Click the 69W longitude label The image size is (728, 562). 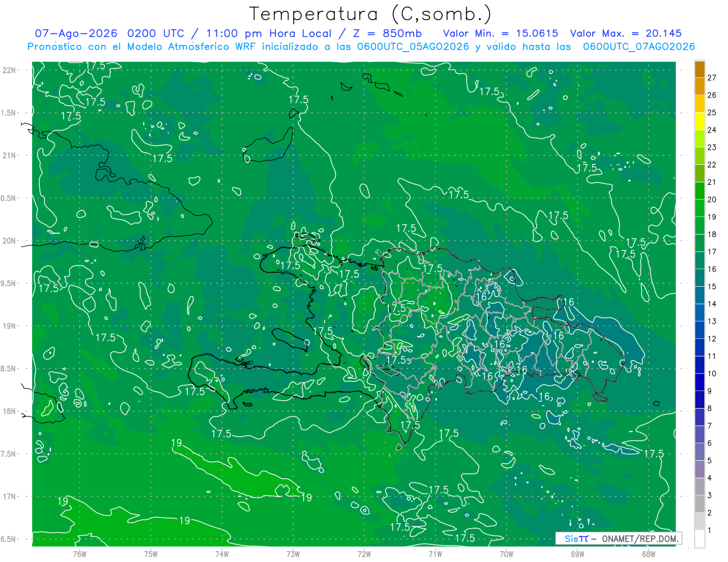click(x=578, y=554)
